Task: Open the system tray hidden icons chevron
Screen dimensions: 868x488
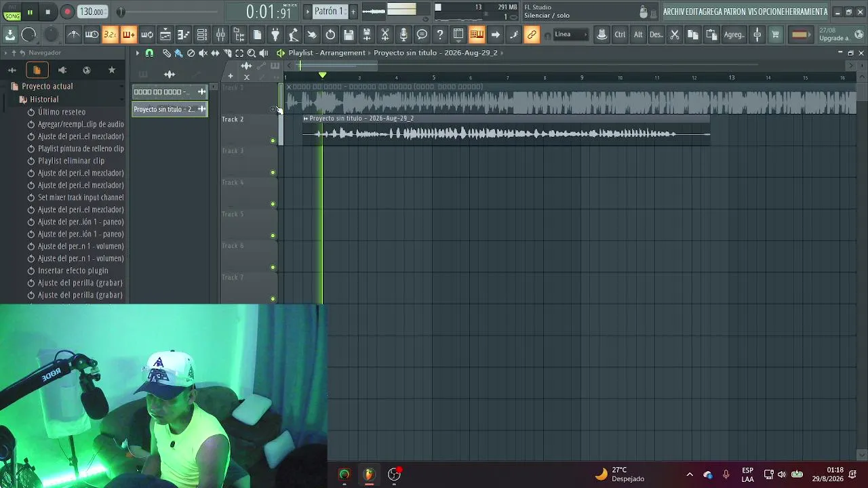Action: coord(690,474)
